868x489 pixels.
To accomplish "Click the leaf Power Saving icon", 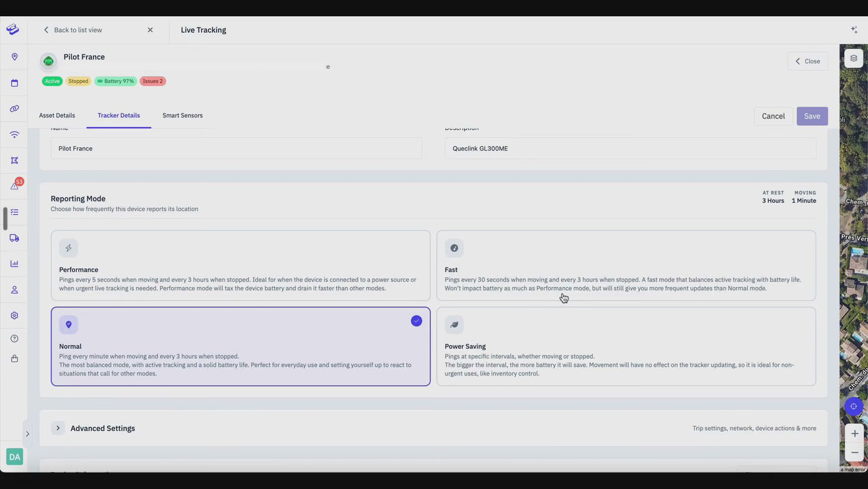I will pos(454,325).
